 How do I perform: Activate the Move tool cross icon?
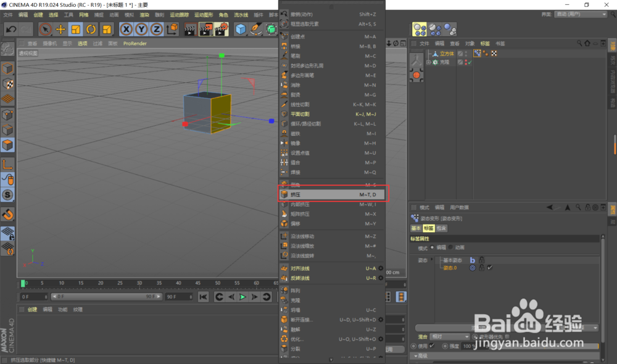pos(60,29)
